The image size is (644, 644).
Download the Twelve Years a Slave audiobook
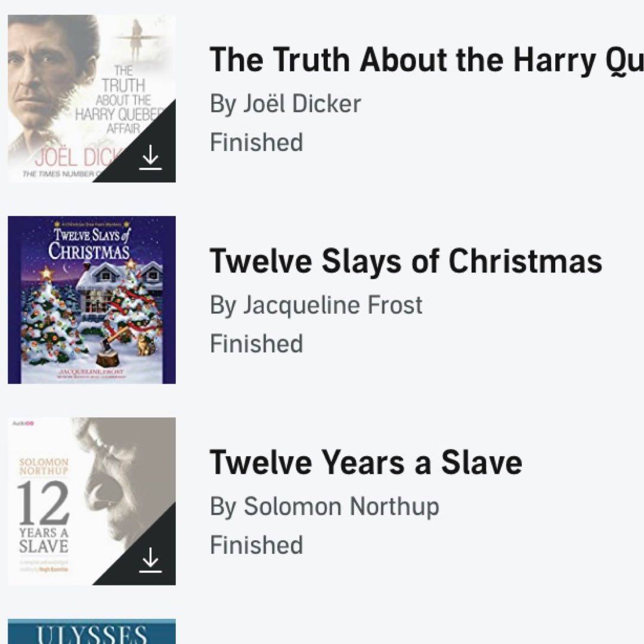pyautogui.click(x=150, y=561)
